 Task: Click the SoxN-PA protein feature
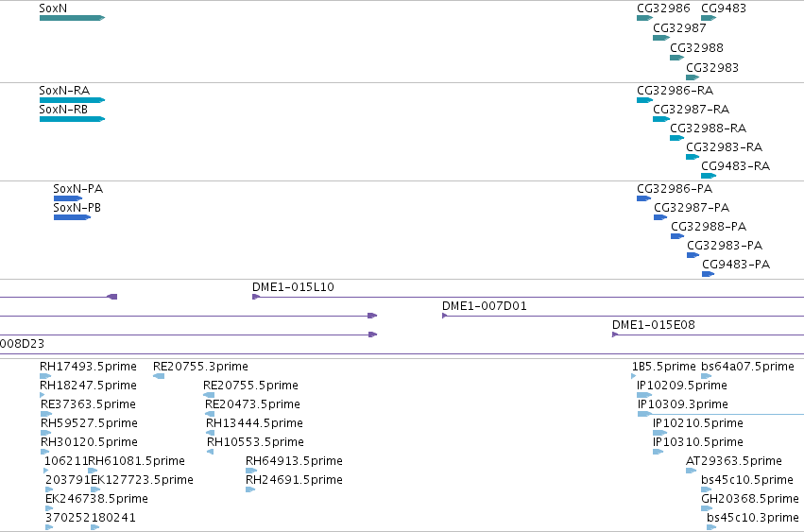(68, 198)
